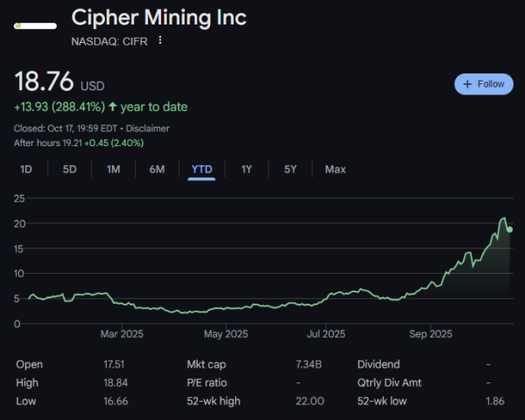
Task: Click the Mkt cap label
Action: [x=207, y=364]
